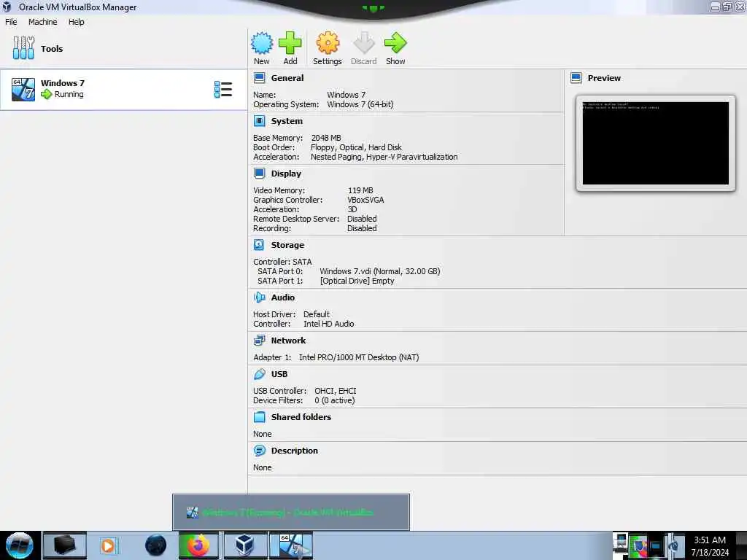This screenshot has height=560, width=747.
Task: Click the System section chip icon
Action: point(259,121)
